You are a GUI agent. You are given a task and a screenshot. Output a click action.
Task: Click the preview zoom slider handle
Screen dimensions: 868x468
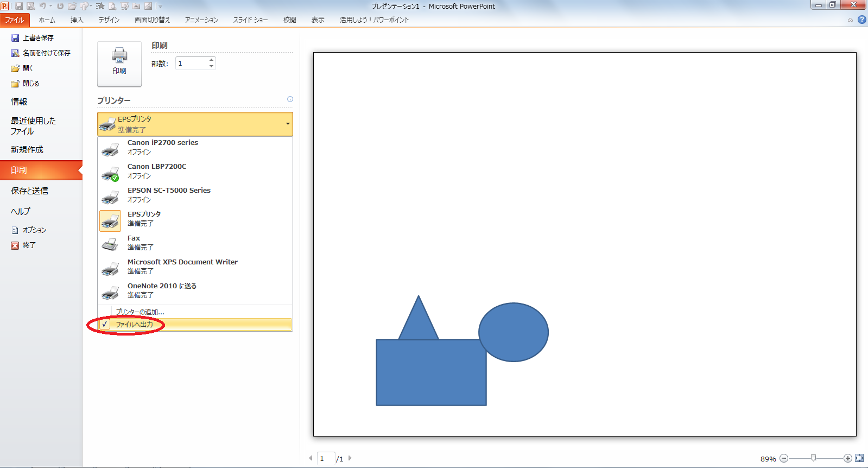coord(813,458)
